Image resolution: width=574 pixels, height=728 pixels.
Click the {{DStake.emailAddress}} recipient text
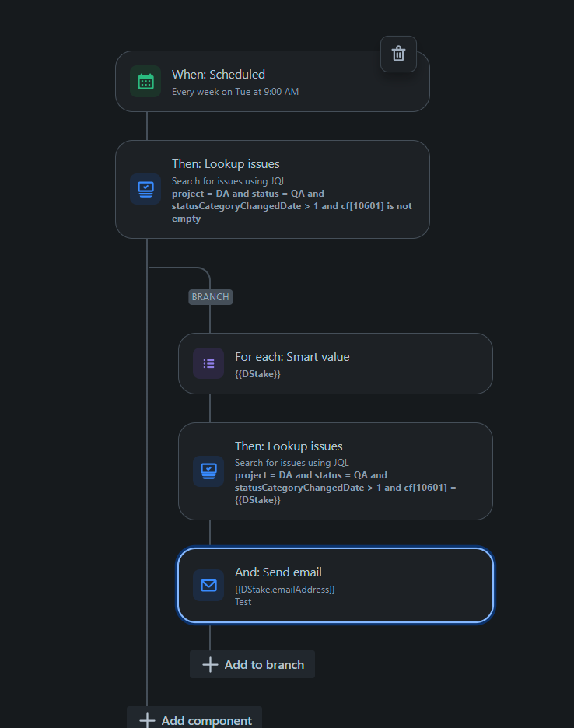pos(285,590)
